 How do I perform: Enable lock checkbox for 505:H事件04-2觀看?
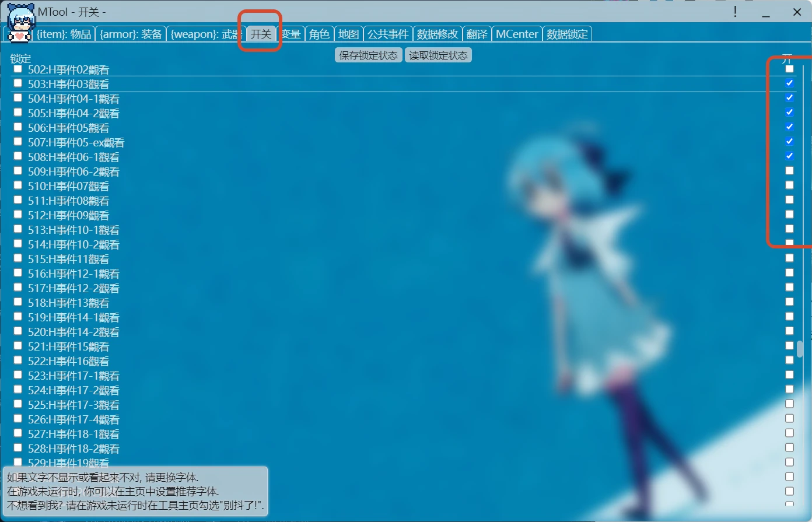[18, 113]
